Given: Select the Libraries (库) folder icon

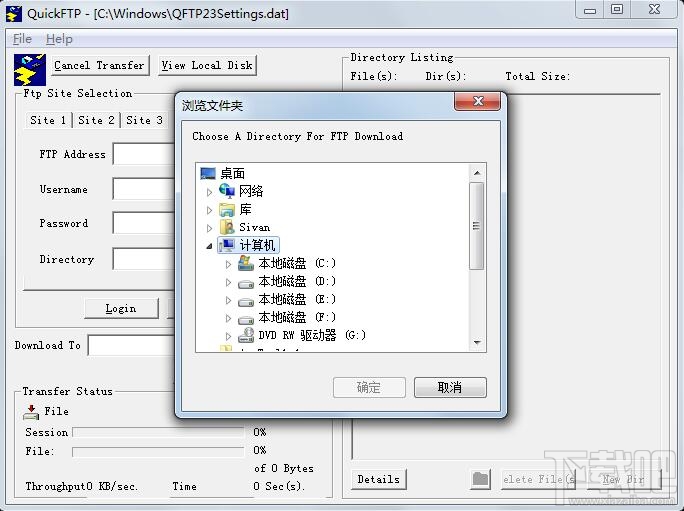Looking at the screenshot, I should (x=227, y=209).
